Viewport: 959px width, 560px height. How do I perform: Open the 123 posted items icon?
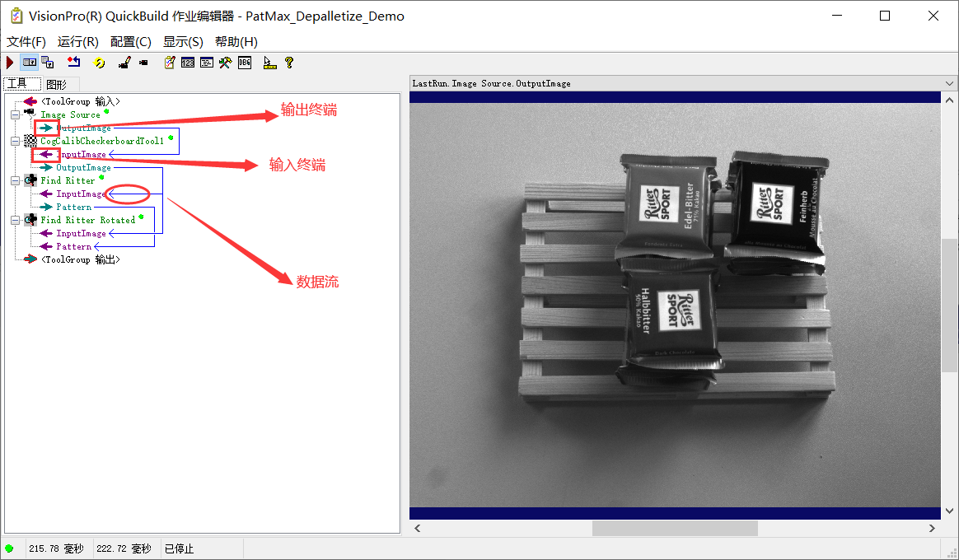point(188,62)
